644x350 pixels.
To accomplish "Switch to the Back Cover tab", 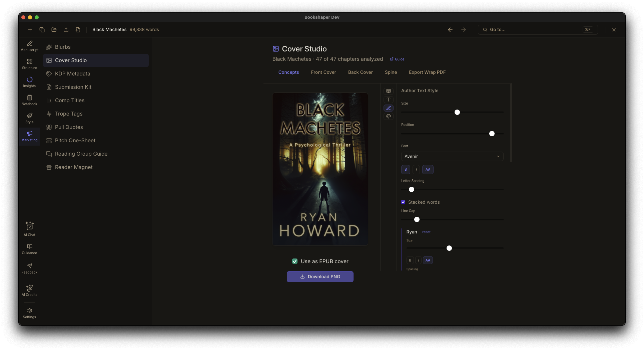I will click(x=361, y=72).
